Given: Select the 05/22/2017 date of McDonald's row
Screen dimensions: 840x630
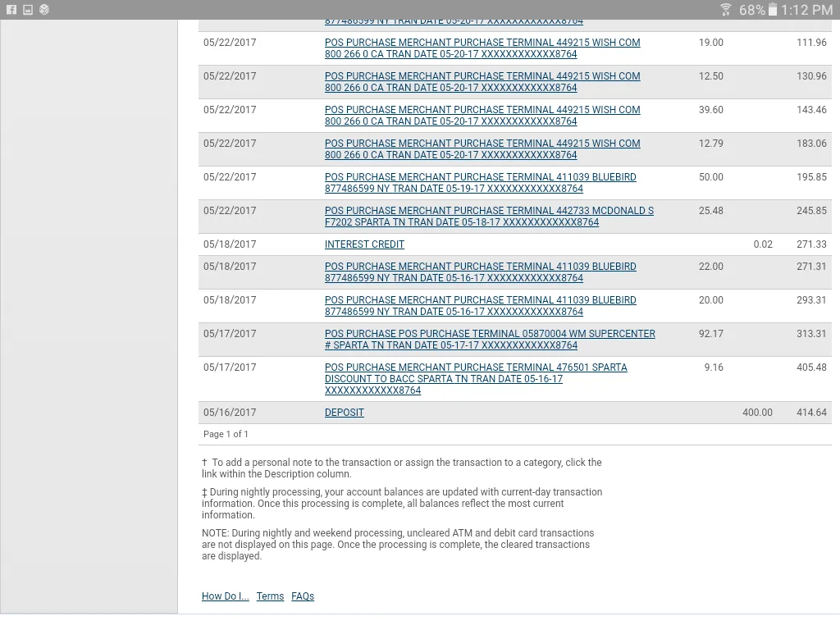Looking at the screenshot, I should point(230,211).
